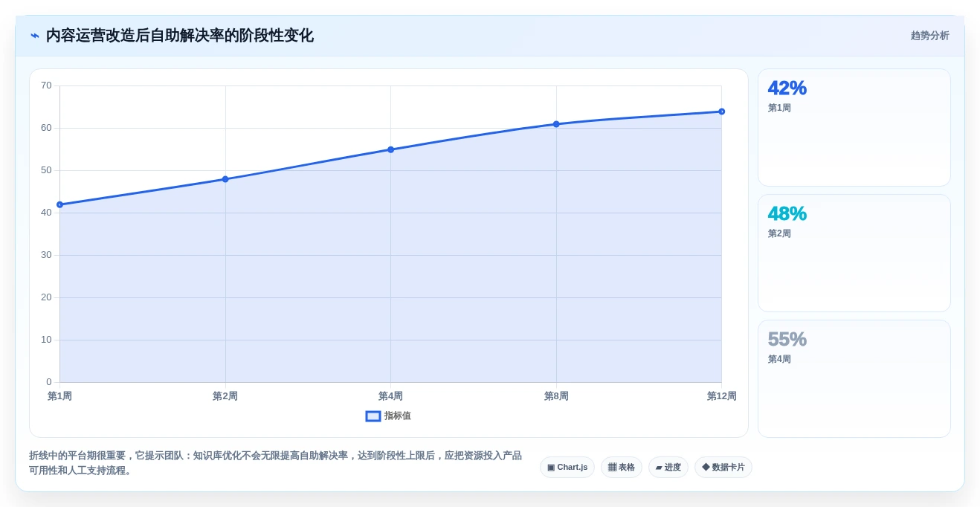
Task: Select the 第1周 data point on line
Action: click(60, 204)
